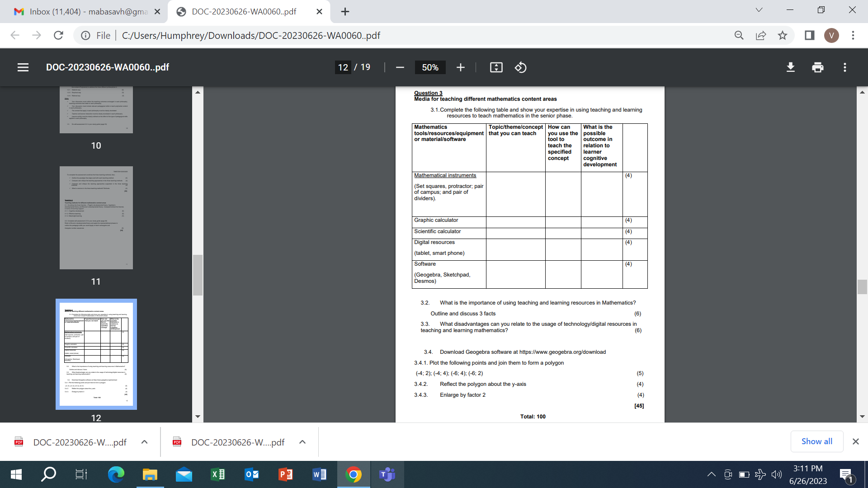Expand second downloaded PDF options chevron

point(302,442)
